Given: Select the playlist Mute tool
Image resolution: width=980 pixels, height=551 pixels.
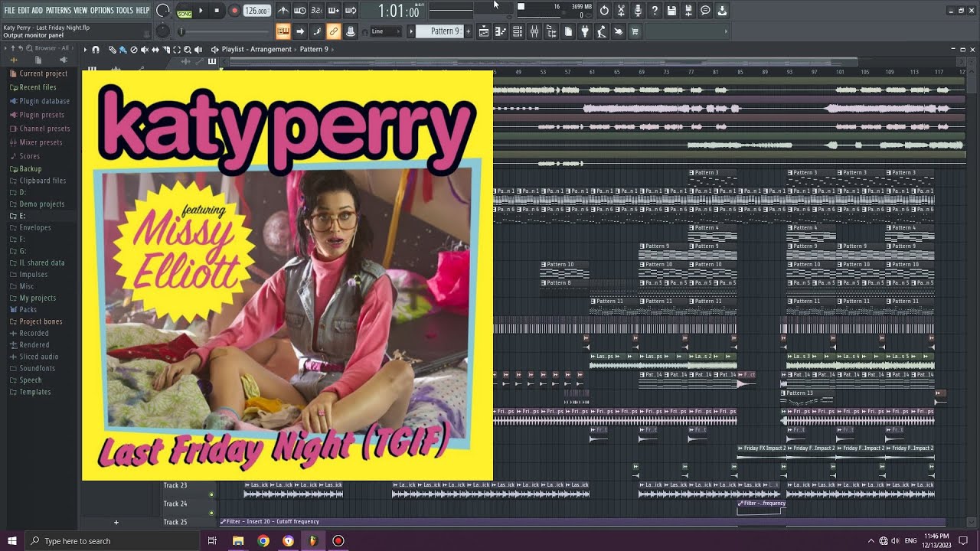Looking at the screenshot, I should click(x=145, y=49).
